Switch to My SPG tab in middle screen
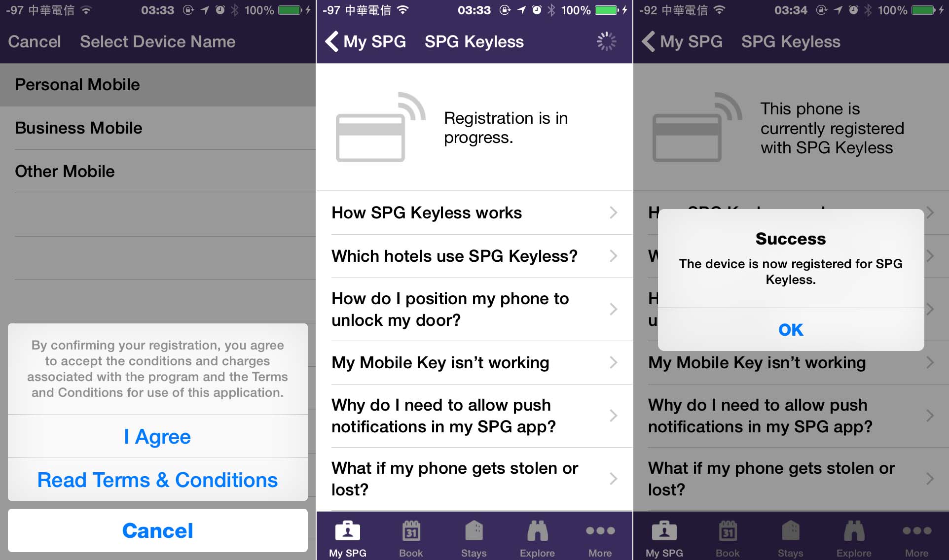This screenshot has height=560, width=949. tap(348, 537)
